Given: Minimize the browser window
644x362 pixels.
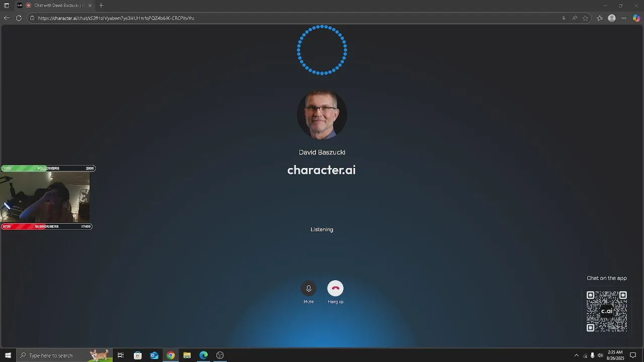Looking at the screenshot, I should tap(605, 6).
